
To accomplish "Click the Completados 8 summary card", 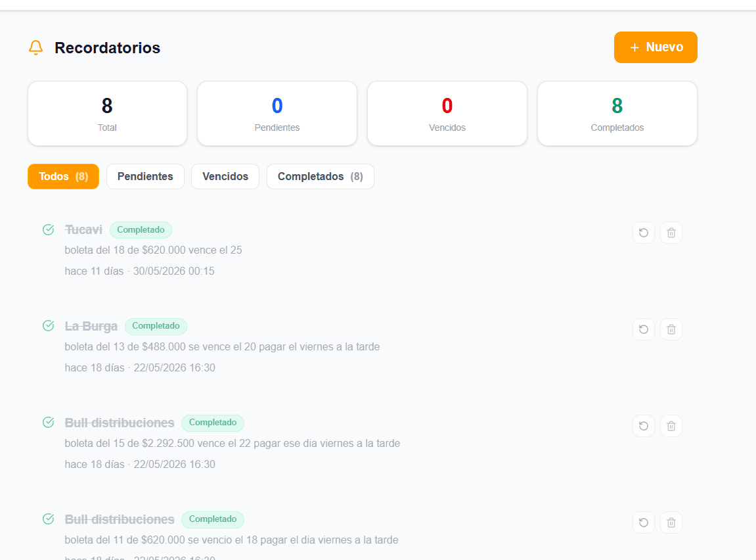I will [x=617, y=113].
